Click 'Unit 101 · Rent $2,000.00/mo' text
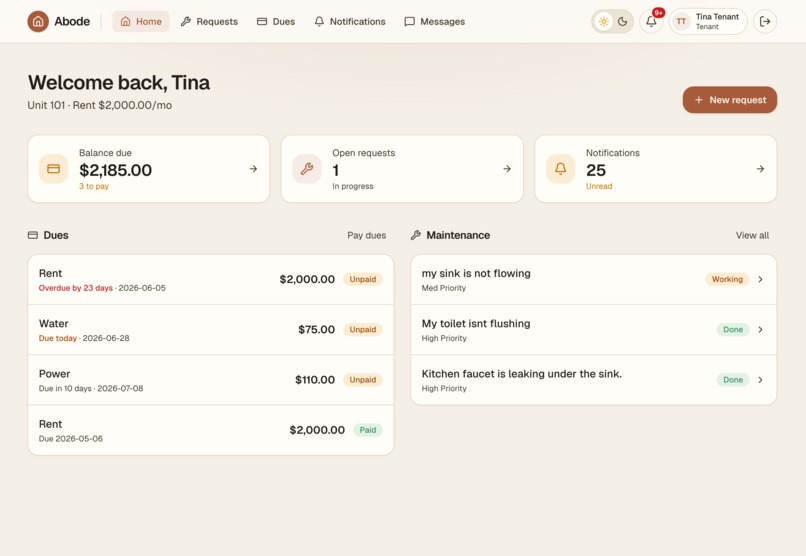The image size is (806, 556). (x=100, y=105)
